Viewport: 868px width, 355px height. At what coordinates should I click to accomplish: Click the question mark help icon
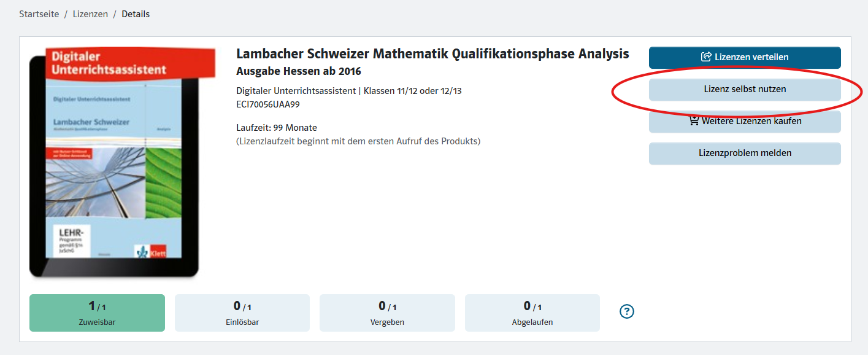[x=626, y=311]
